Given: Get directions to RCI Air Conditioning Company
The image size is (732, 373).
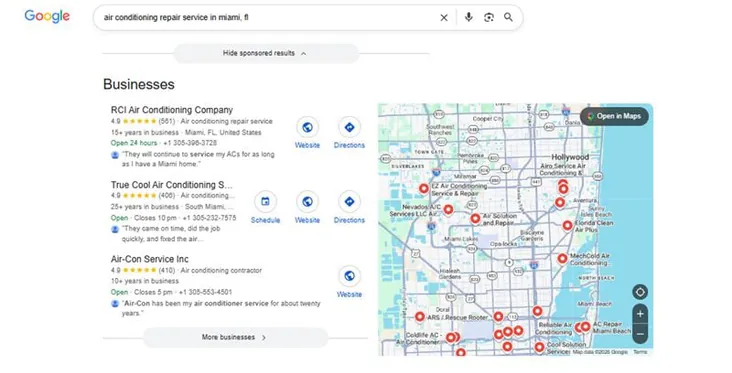Looking at the screenshot, I should coord(349,127).
